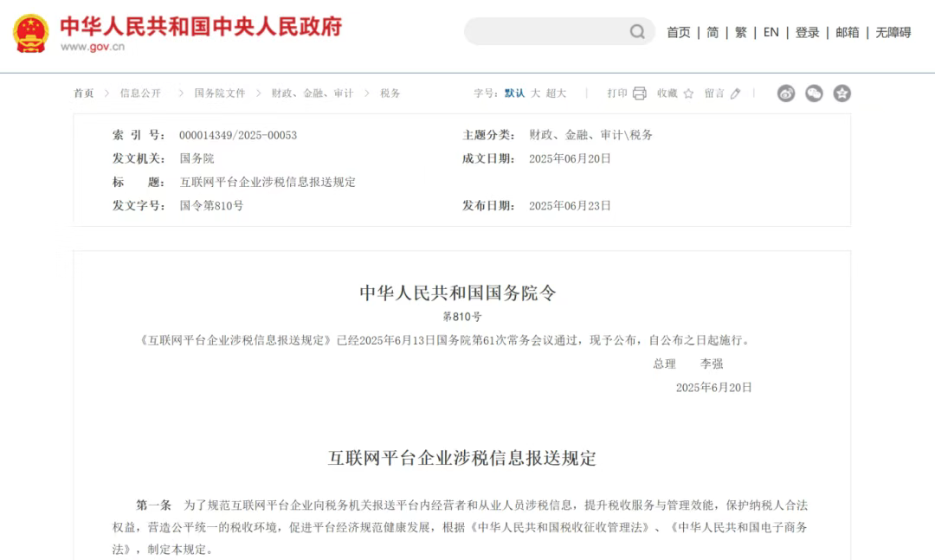The image size is (935, 560).
Task: Share via the WeChat icon
Action: point(814,93)
